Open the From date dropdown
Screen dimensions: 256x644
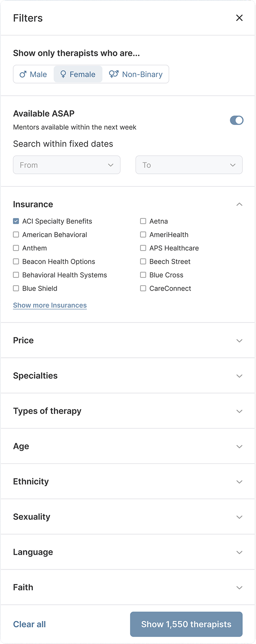pyautogui.click(x=67, y=165)
